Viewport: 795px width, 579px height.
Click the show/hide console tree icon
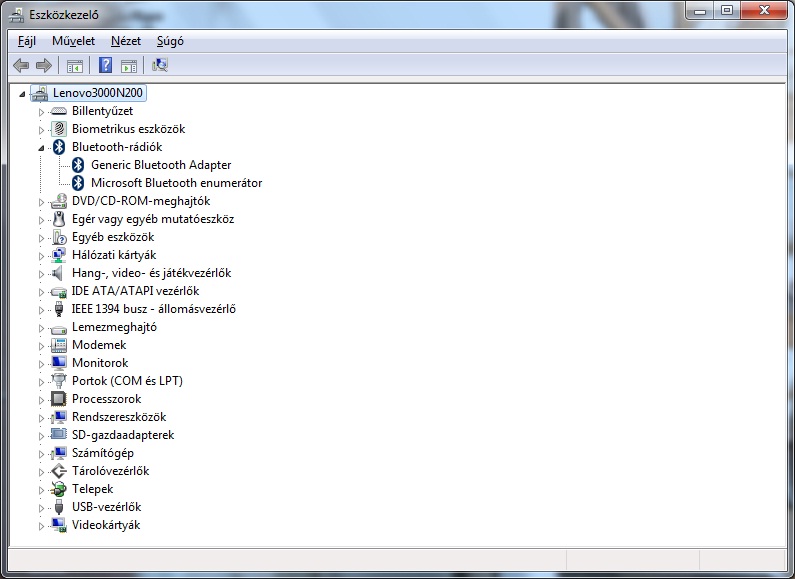coord(75,65)
